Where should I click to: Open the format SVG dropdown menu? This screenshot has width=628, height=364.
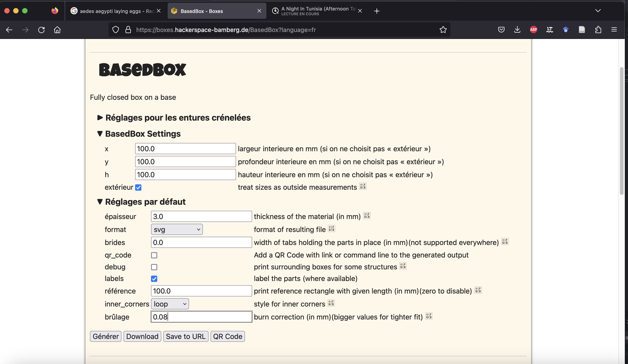177,230
